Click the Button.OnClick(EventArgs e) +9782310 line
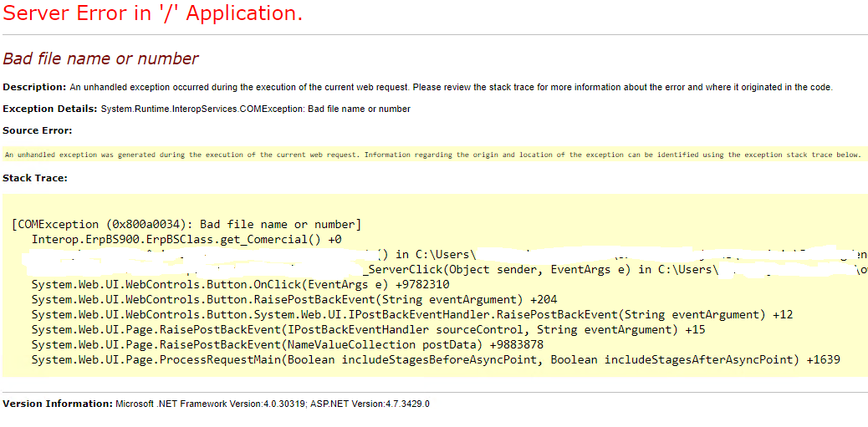Screen dimensions: 868x427 (240, 284)
